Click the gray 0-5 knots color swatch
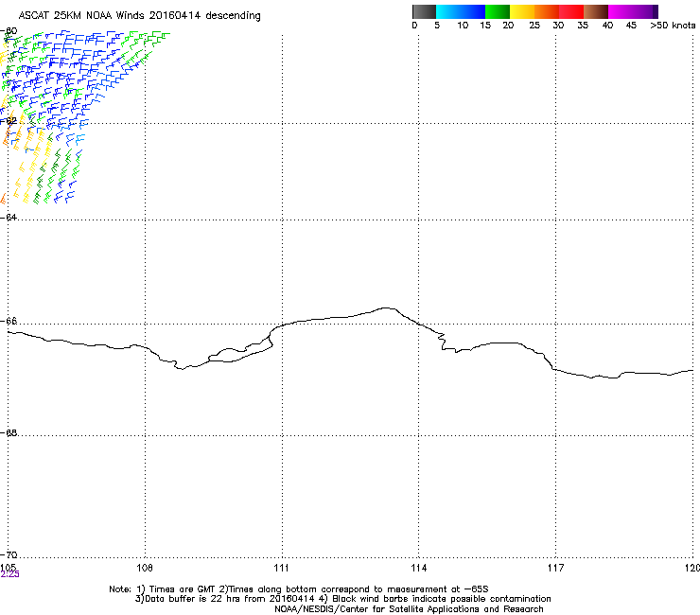The width and height of the screenshot is (700, 615). 424,11
